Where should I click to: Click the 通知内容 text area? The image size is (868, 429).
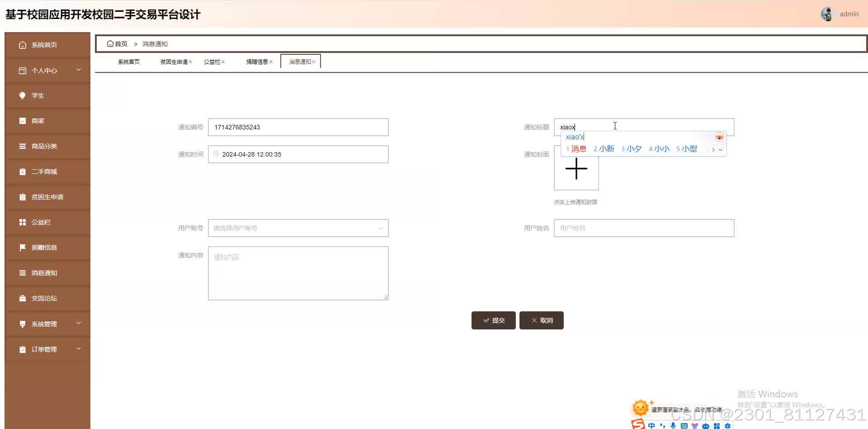click(298, 273)
